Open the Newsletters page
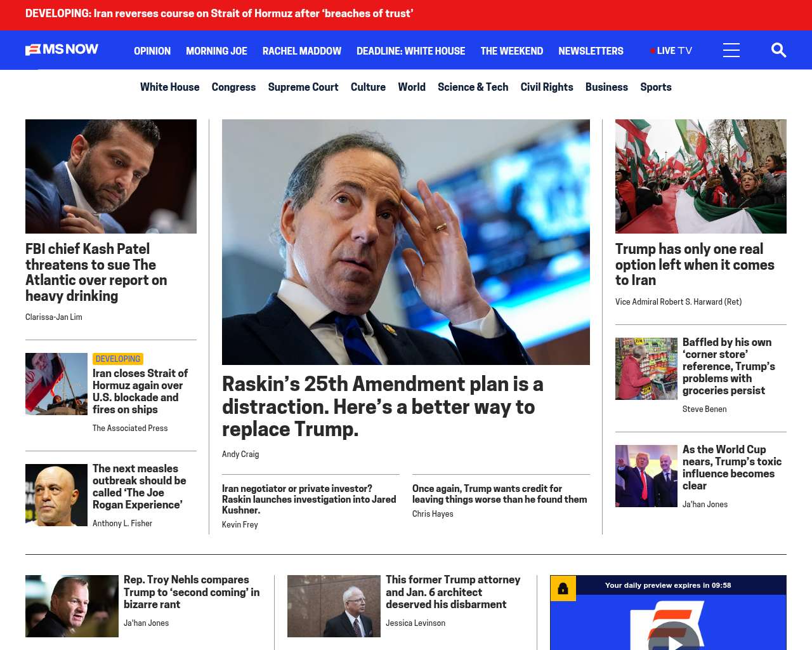 [591, 51]
